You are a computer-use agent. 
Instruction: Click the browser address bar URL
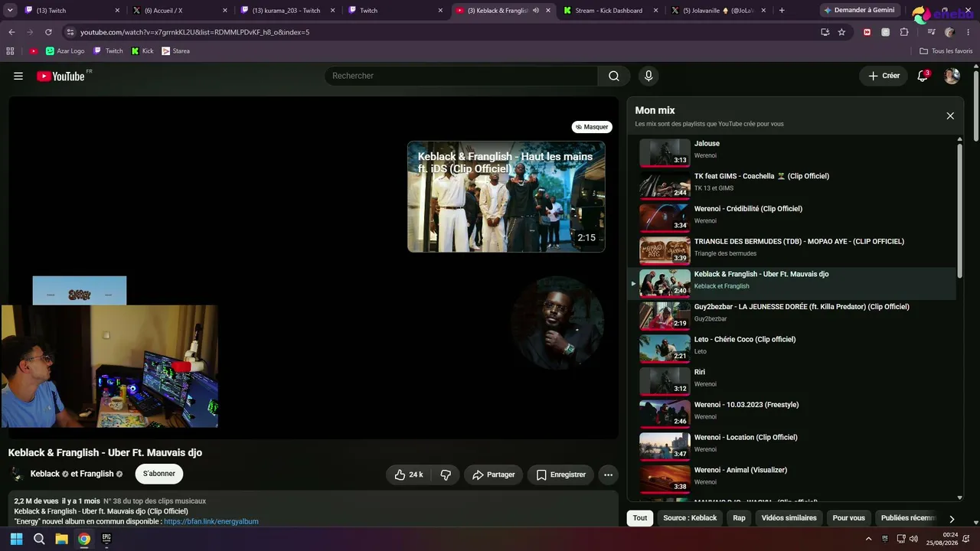(194, 32)
